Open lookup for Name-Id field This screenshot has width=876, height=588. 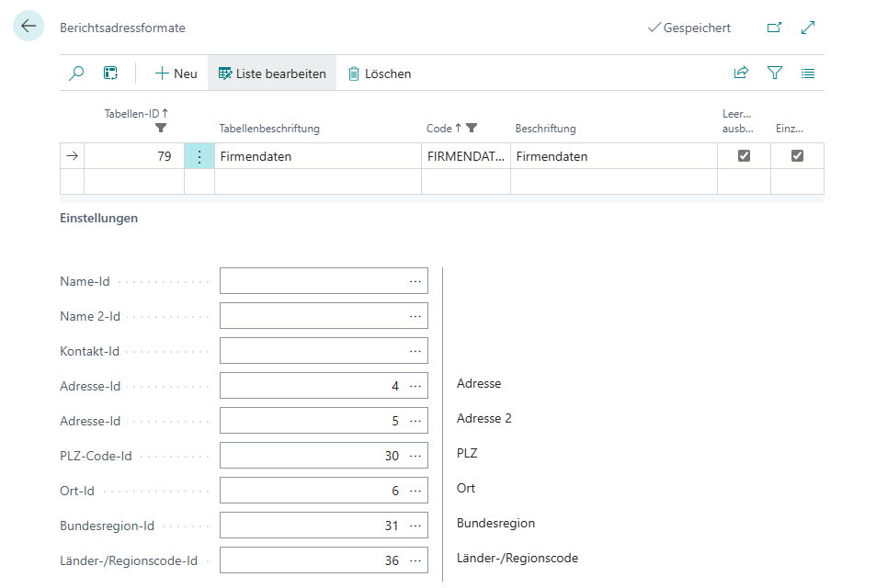[x=415, y=281]
